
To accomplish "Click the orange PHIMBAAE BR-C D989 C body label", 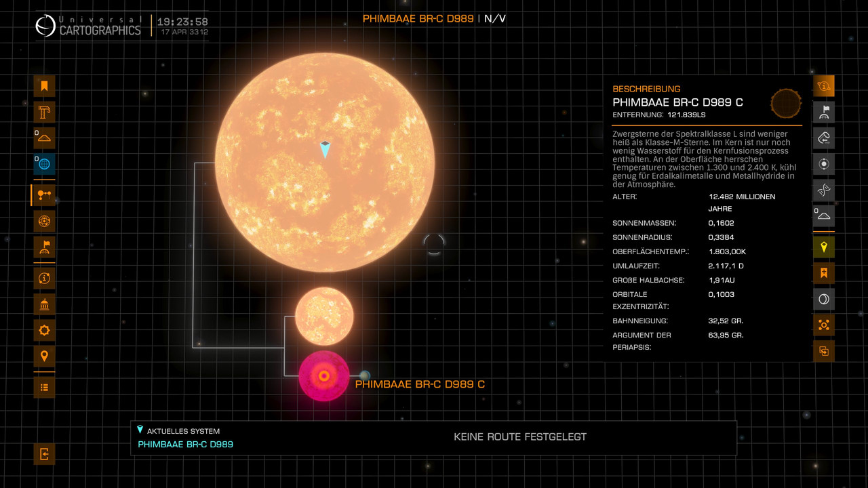I will 420,384.
